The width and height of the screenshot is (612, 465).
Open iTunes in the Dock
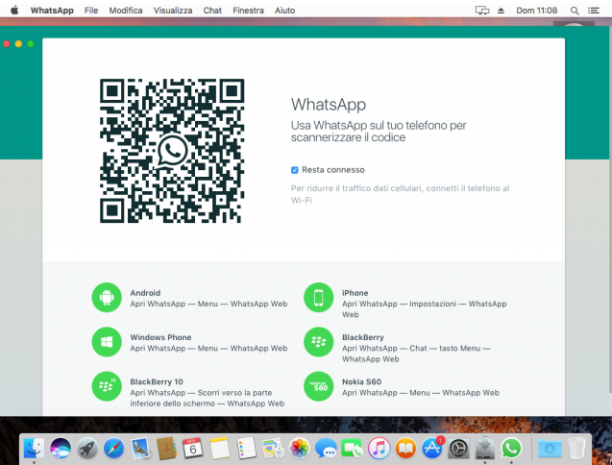(379, 447)
